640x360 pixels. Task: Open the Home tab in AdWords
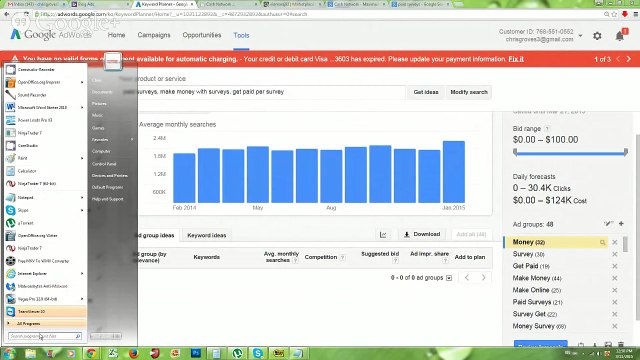click(116, 35)
